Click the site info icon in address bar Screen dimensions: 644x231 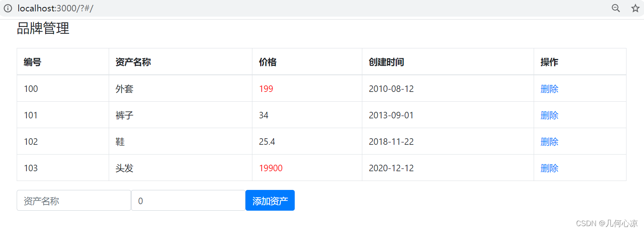(x=8, y=8)
